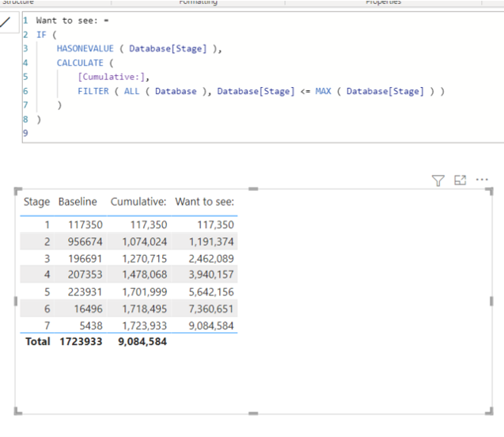Viewport: 504px width, 437px height.
Task: Select Want to see cell 7,360,651
Action: click(211, 309)
